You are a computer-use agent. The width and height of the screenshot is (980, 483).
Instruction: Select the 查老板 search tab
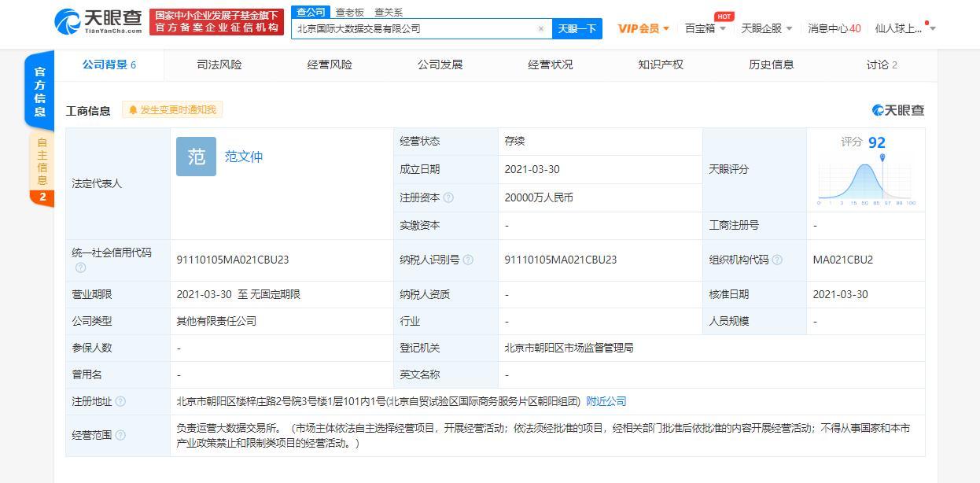coord(350,12)
